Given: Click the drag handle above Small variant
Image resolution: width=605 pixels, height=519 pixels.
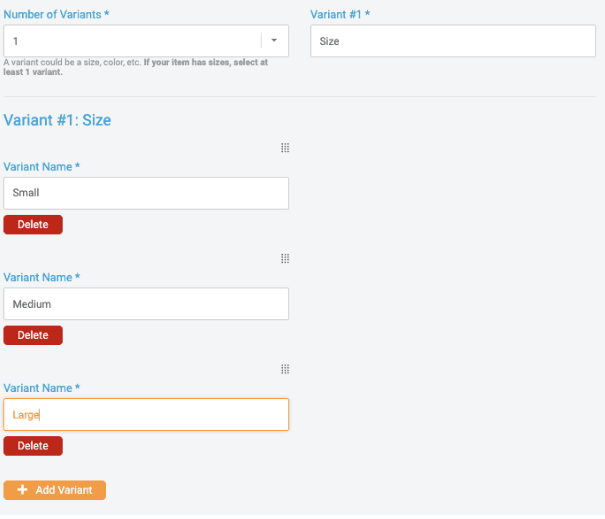Looking at the screenshot, I should pos(285,148).
